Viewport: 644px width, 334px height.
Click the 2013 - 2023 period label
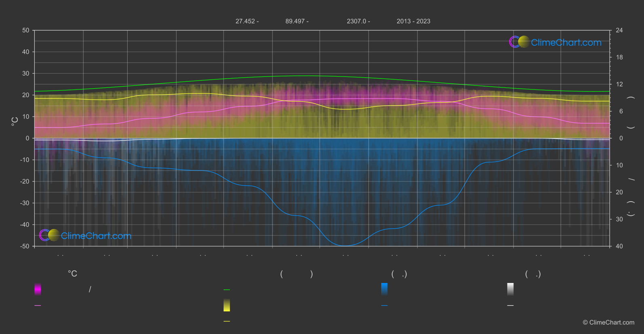pyautogui.click(x=413, y=21)
